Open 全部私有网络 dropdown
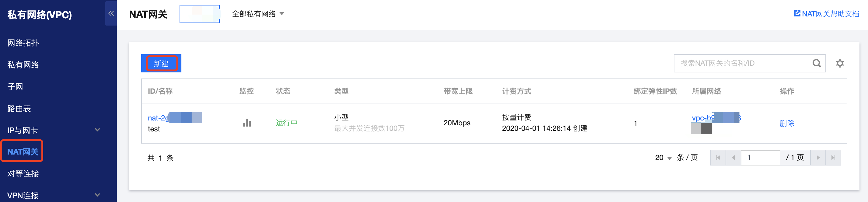 coord(258,14)
